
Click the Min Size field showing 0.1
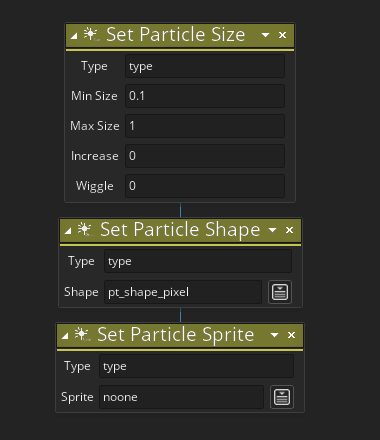pyautogui.click(x=205, y=96)
